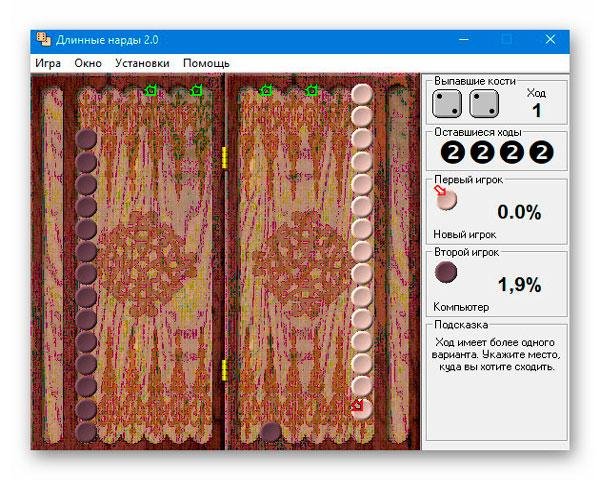Viewport: 600px width, 480px height.
Task: Click the white checker with red arrow on board
Action: [x=361, y=408]
